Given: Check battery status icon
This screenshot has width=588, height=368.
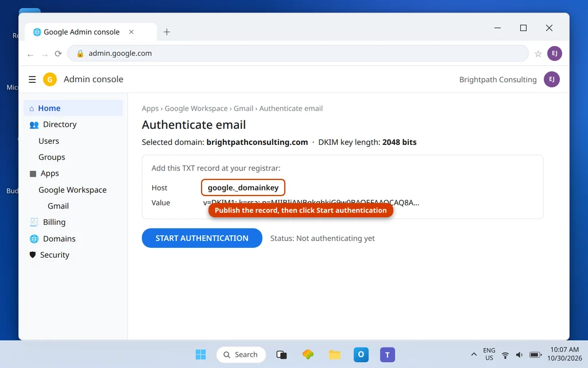Looking at the screenshot, I should point(535,354).
